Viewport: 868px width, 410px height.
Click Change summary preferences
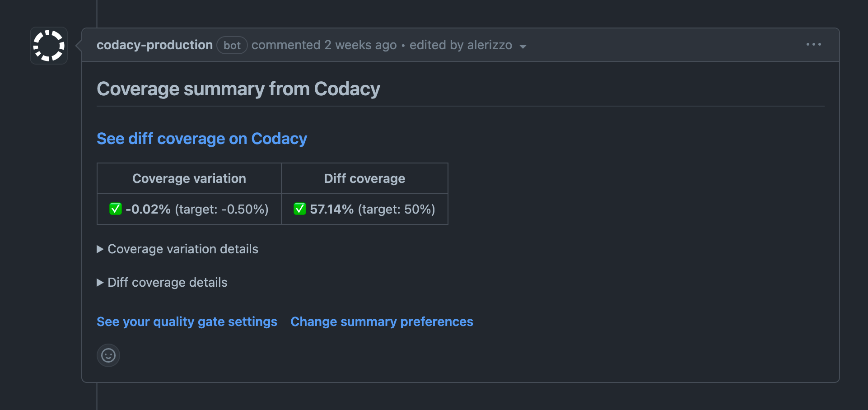[x=382, y=321]
